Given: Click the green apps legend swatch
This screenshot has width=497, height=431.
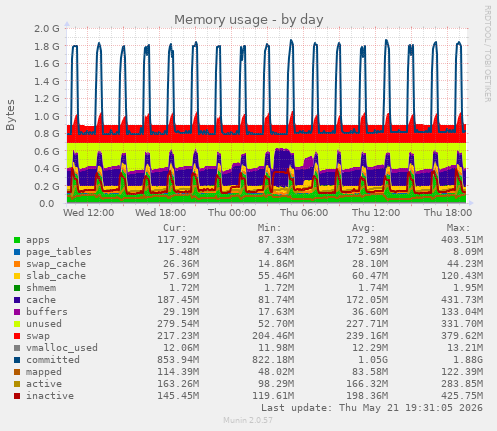Looking at the screenshot, I should click(17, 240).
